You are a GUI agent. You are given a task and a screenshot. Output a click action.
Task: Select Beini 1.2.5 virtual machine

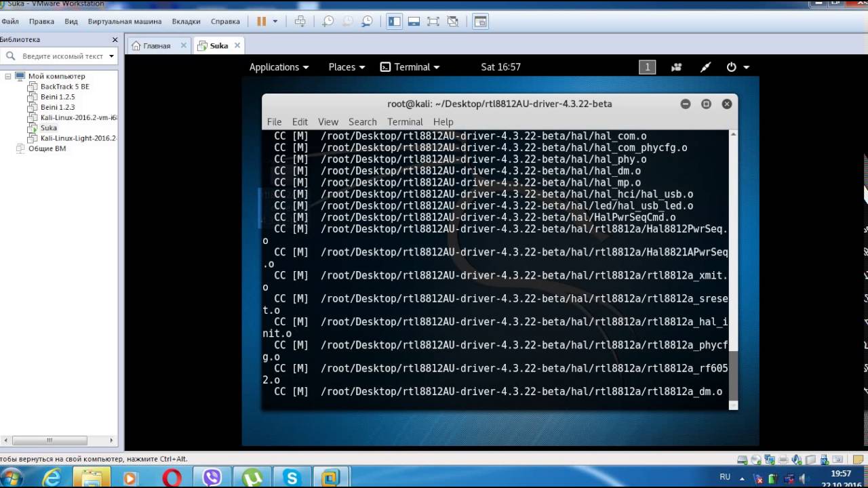58,97
